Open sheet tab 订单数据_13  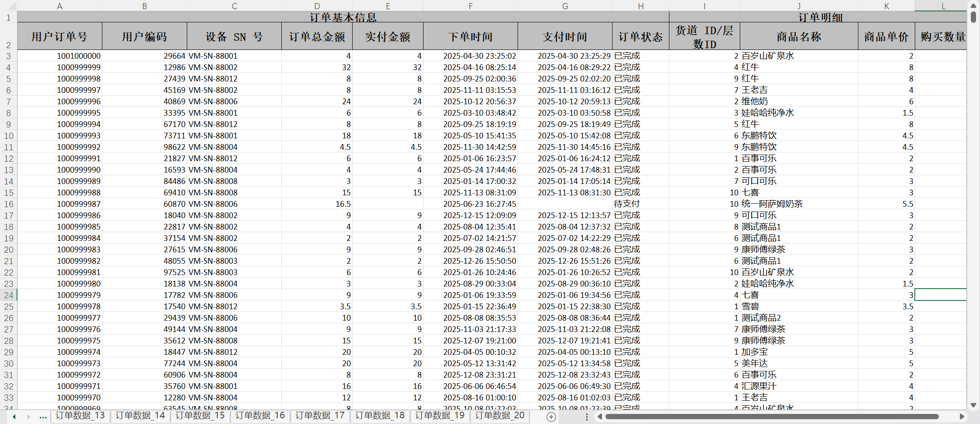(80, 415)
